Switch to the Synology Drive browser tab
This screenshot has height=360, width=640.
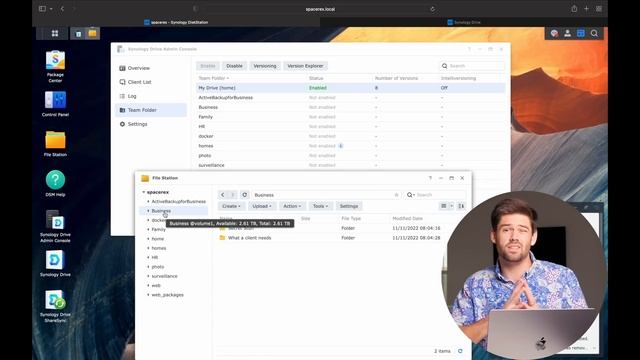point(464,22)
